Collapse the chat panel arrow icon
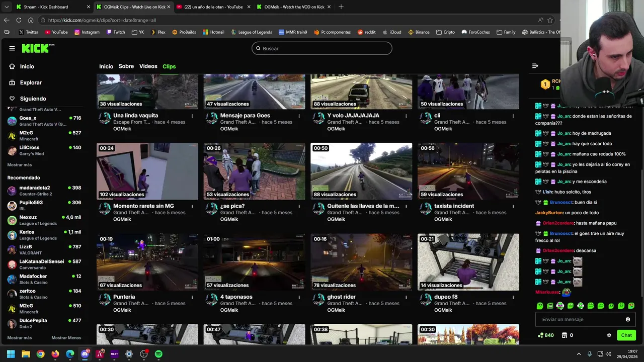 [x=535, y=66]
